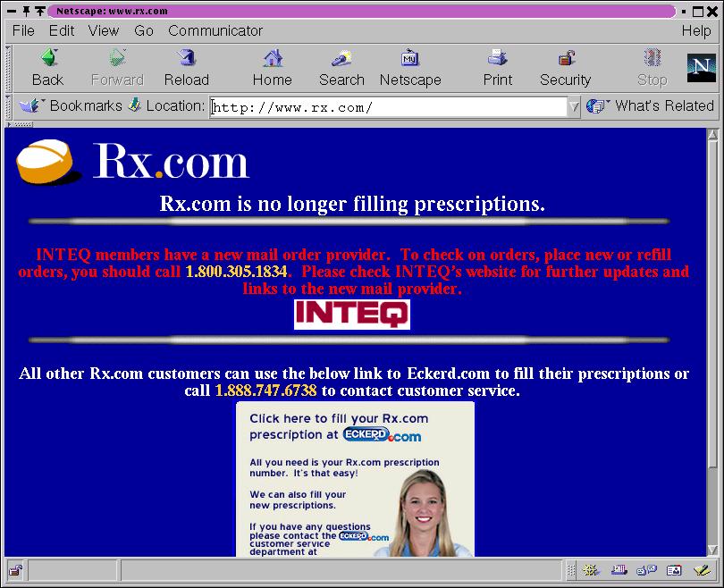Image resolution: width=724 pixels, height=588 pixels.
Task: Click the URL location field
Action: point(388,107)
